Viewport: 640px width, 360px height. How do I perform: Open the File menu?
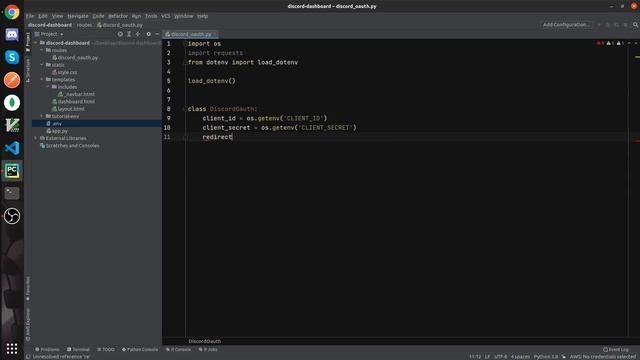[x=30, y=16]
